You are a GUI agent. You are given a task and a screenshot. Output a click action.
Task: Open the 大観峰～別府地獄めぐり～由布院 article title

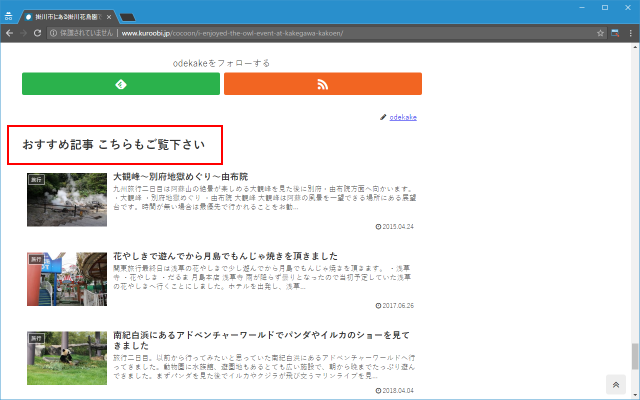(x=180, y=177)
